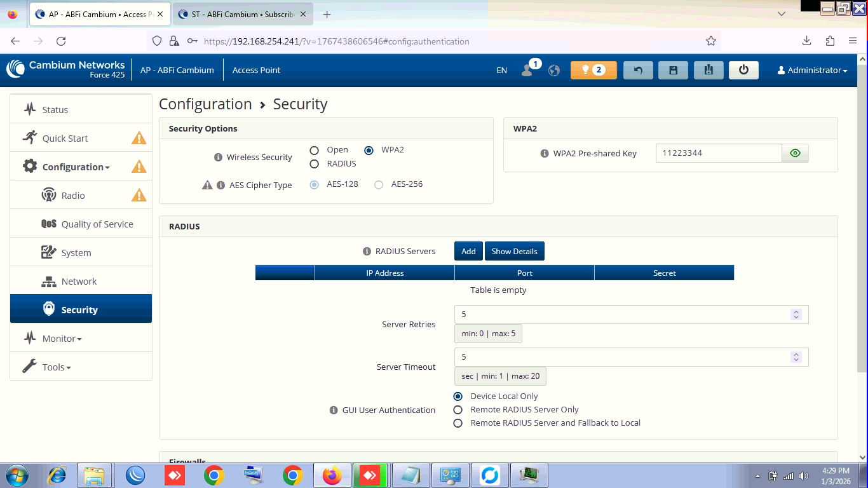Select the Open wireless security option
The width and height of the screenshot is (868, 488).
314,151
